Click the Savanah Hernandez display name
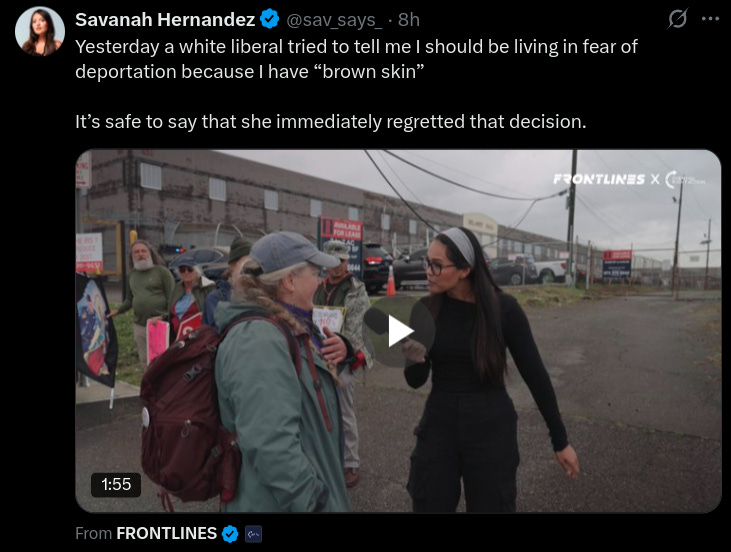This screenshot has height=552, width=731. point(165,20)
